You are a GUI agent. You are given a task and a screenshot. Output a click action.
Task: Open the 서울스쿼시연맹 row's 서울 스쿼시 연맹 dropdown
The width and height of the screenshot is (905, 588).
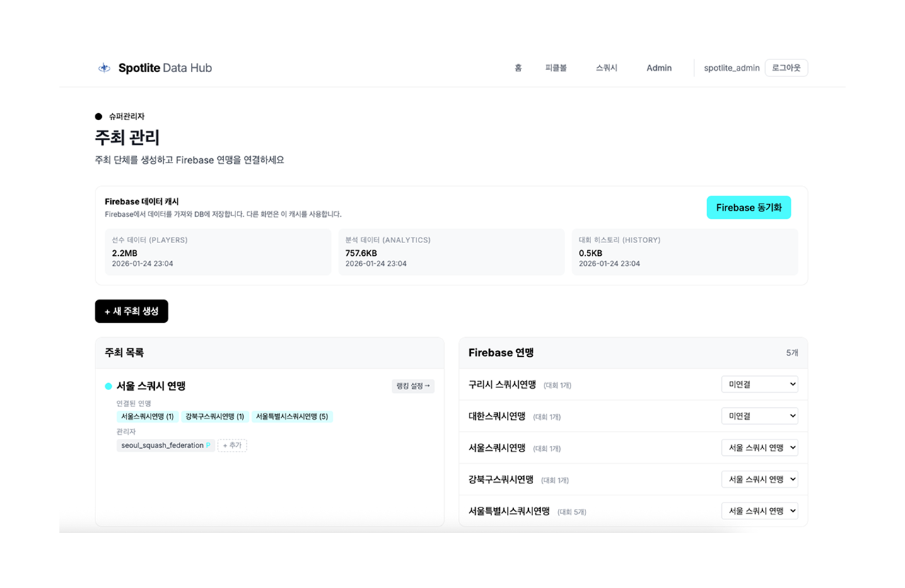(759, 447)
